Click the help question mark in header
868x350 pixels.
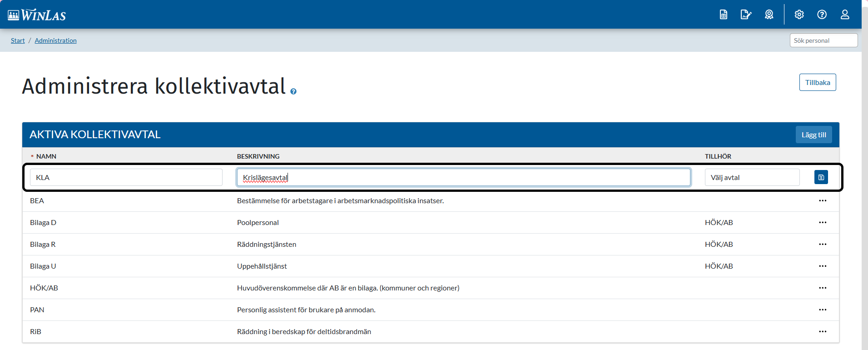[x=822, y=15]
